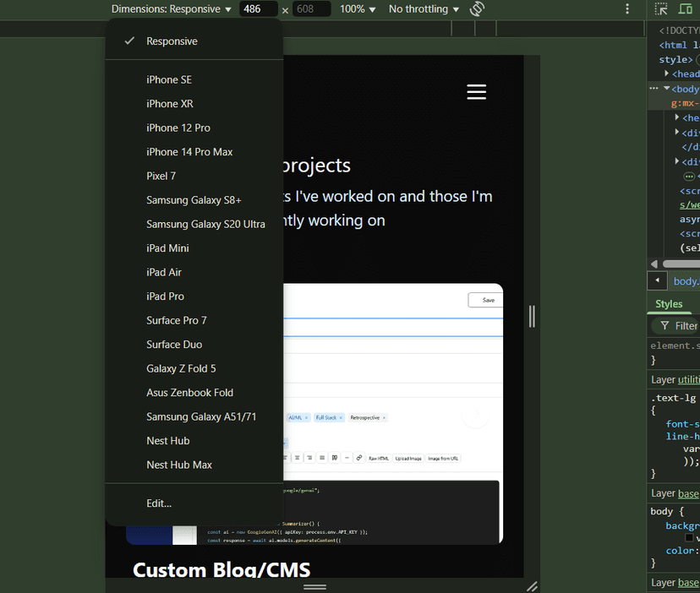Screen dimensions: 700x593
Task: Select Samsung Galaxy S20 Ultra device
Action: tap(194, 225)
